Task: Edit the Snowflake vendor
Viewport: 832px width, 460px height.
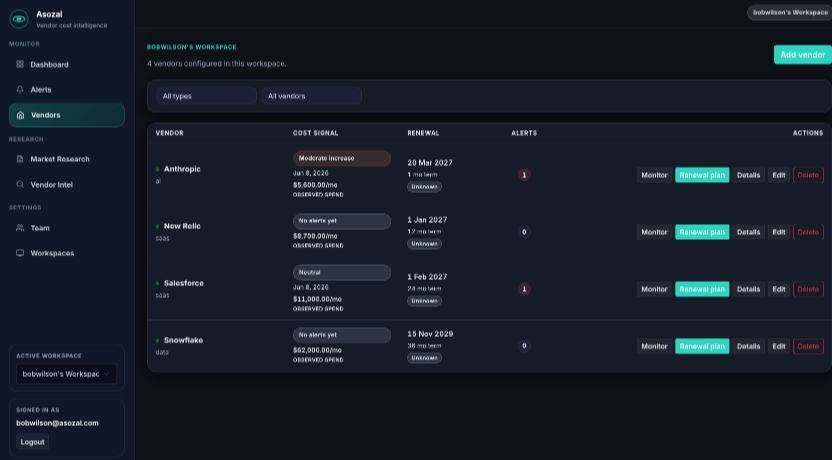Action: (x=778, y=346)
